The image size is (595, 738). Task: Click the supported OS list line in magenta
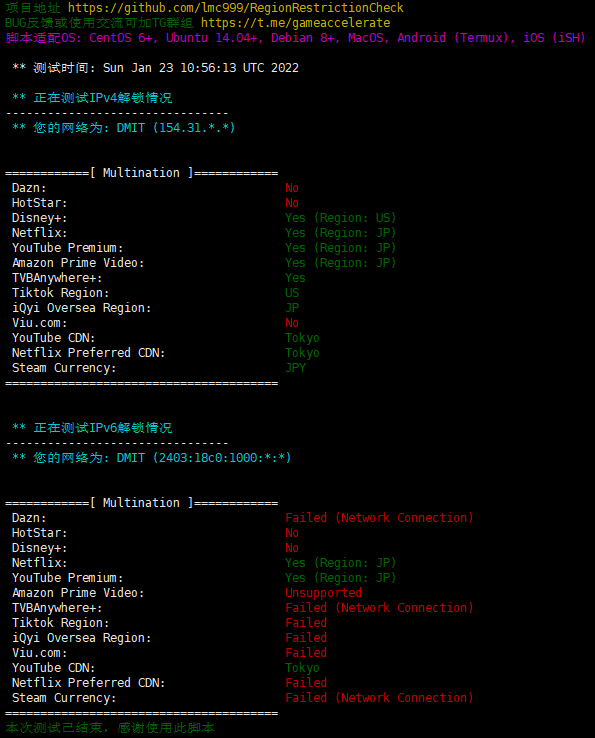point(295,38)
